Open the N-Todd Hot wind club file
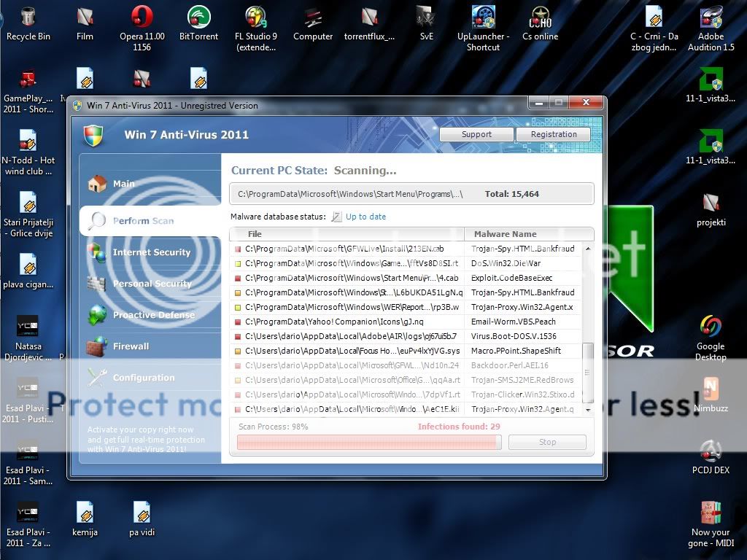Screen dimensions: 747x560 (28, 153)
